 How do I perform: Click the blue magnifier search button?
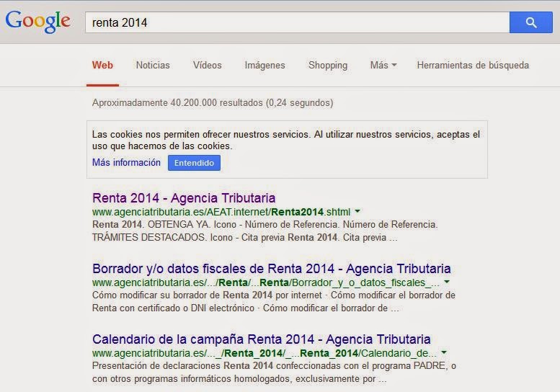click(x=530, y=22)
